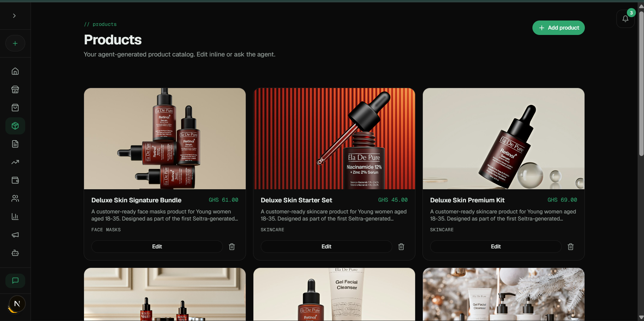Click the Deluxe Skin Signature Bundle title
This screenshot has width=644, height=321.
pyautogui.click(x=136, y=200)
